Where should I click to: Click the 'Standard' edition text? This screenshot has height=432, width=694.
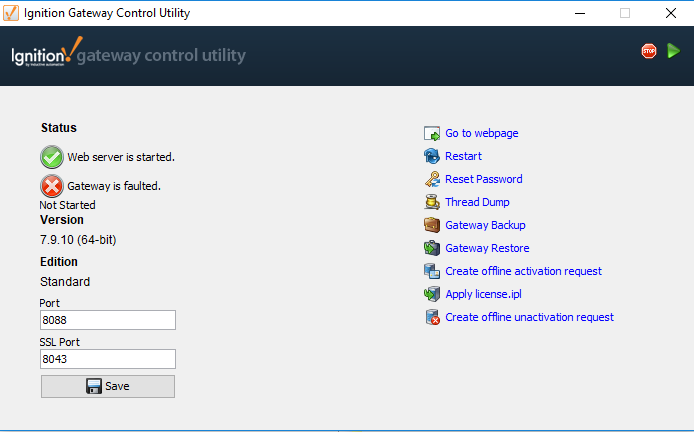coord(65,282)
